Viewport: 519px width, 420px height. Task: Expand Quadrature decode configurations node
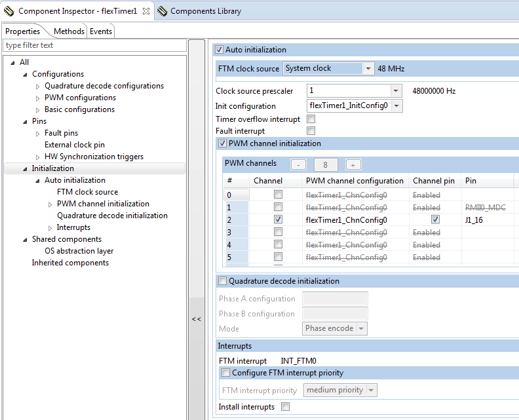pyautogui.click(x=38, y=86)
